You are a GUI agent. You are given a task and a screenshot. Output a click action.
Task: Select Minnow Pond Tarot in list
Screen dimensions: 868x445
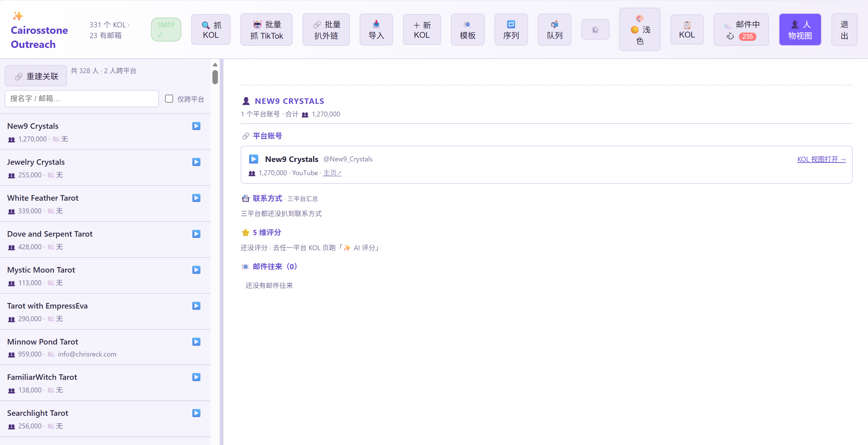[105, 347]
